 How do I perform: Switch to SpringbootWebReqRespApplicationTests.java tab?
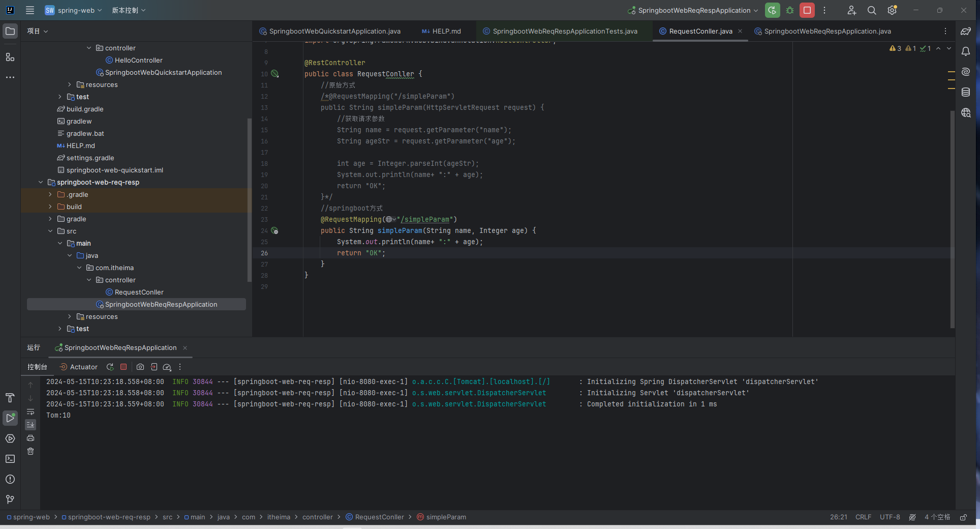(x=560, y=31)
